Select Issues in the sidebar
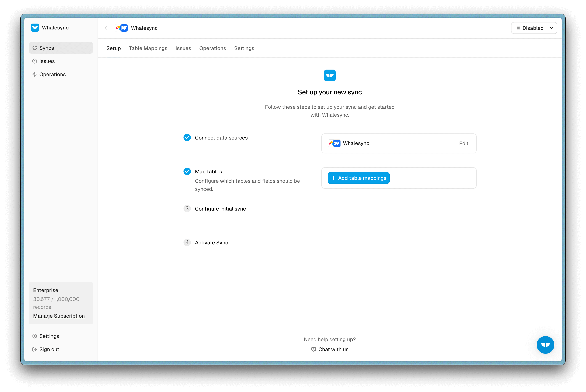The height and width of the screenshot is (392, 586). click(x=47, y=61)
